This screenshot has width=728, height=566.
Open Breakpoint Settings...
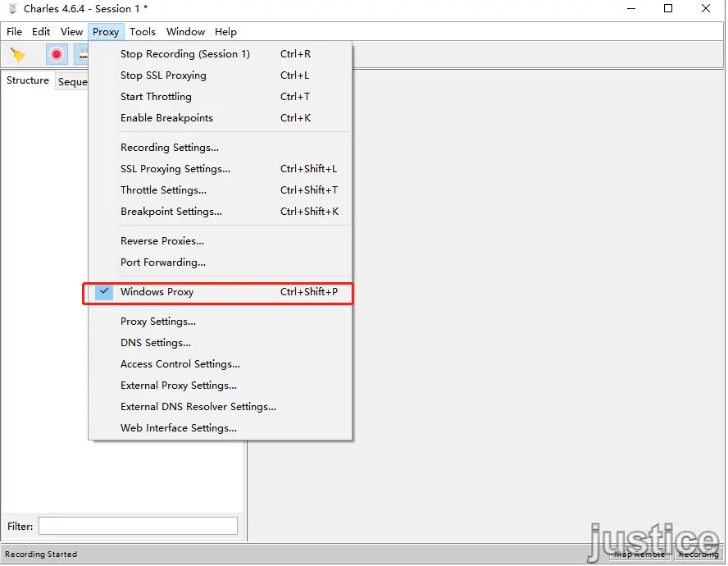[220, 212]
